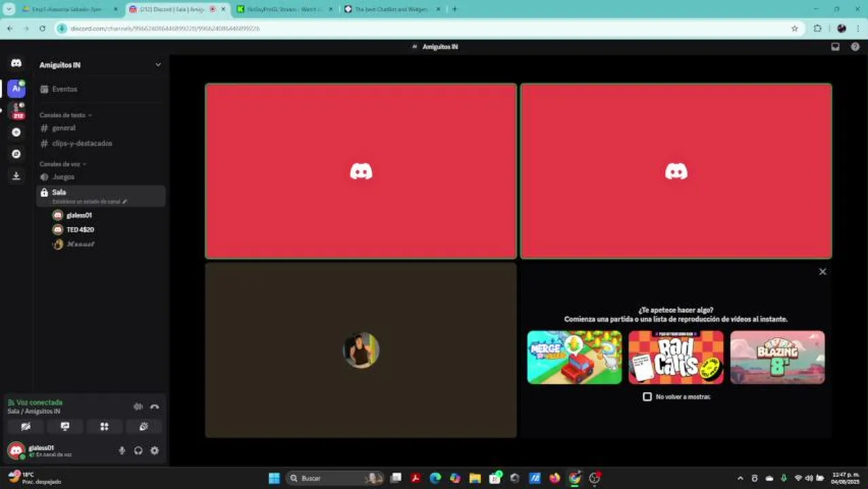Open File Explorer from taskbar
The height and width of the screenshot is (489, 868).
pyautogui.click(x=475, y=478)
